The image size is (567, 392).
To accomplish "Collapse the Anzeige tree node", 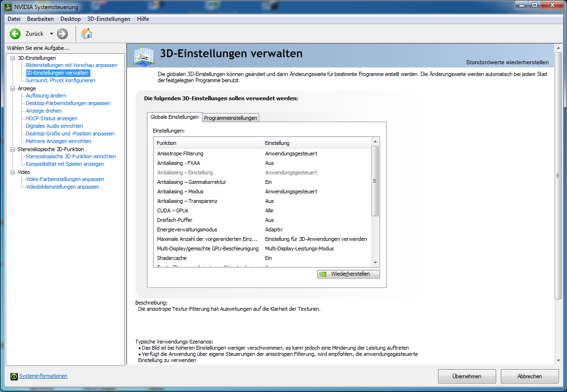I will click(x=13, y=88).
